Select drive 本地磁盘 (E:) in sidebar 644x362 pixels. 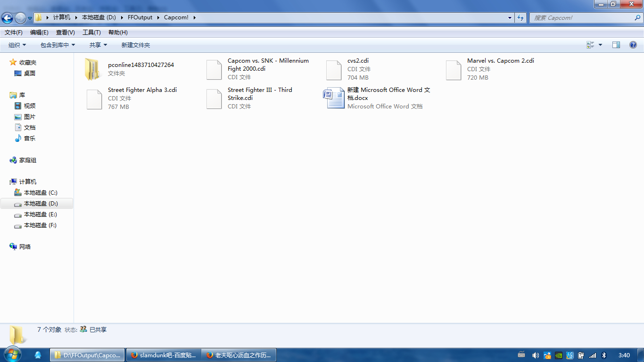(x=41, y=214)
